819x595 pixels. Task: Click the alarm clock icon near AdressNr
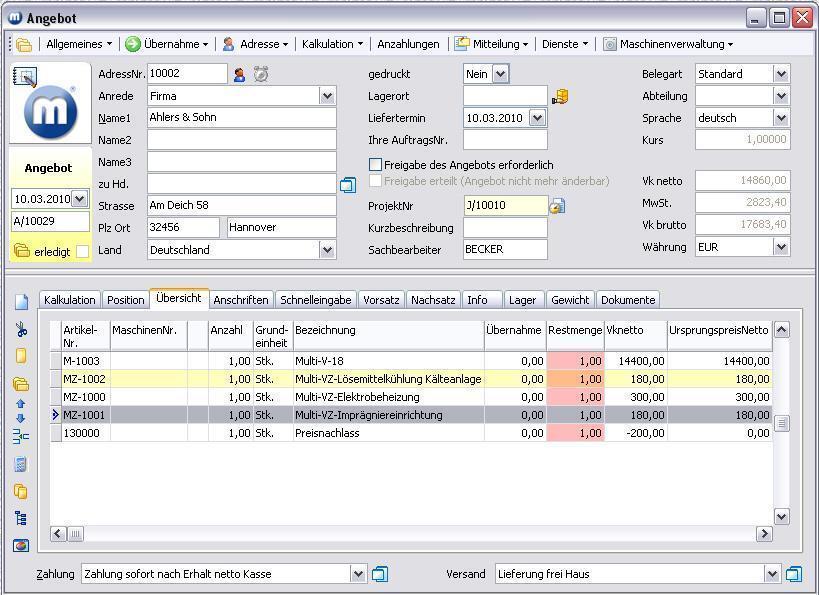pyautogui.click(x=261, y=74)
